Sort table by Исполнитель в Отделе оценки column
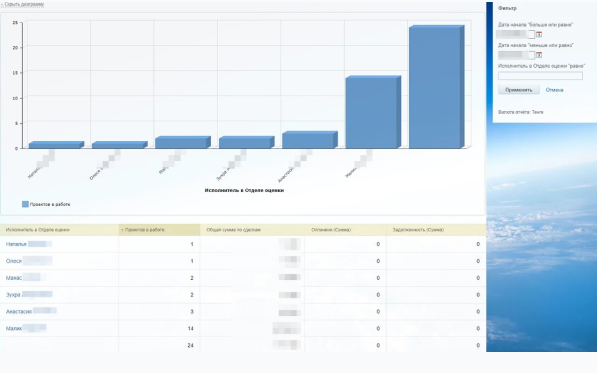This screenshot has height=373, width=597. pos(38,230)
